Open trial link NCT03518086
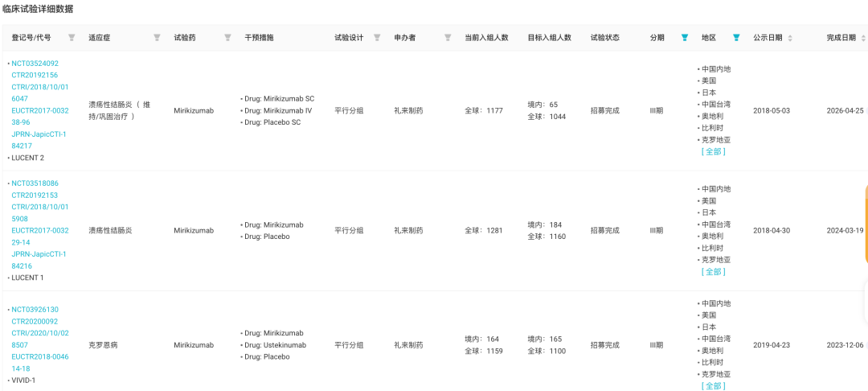Viewport: 868px width, 391px height. pyautogui.click(x=35, y=183)
